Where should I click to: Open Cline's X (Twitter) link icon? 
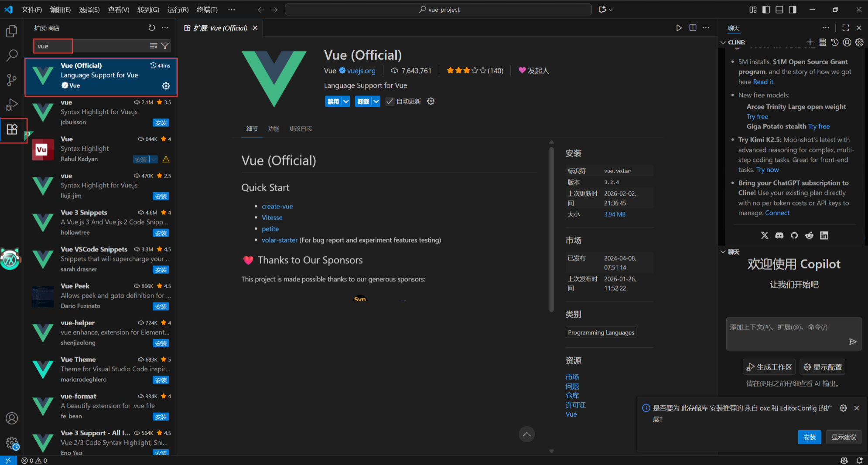pyautogui.click(x=765, y=235)
